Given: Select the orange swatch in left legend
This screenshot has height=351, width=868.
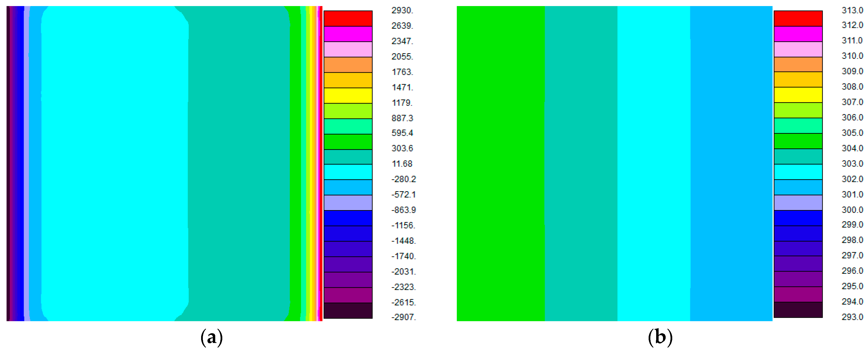Looking at the screenshot, I should pos(348,65).
